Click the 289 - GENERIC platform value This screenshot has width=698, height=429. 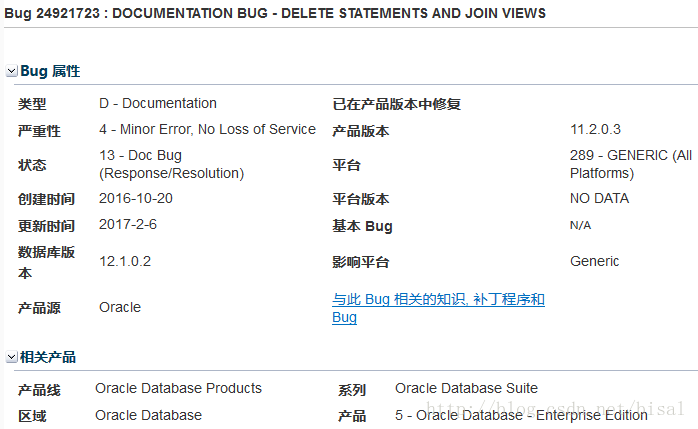[630, 164]
